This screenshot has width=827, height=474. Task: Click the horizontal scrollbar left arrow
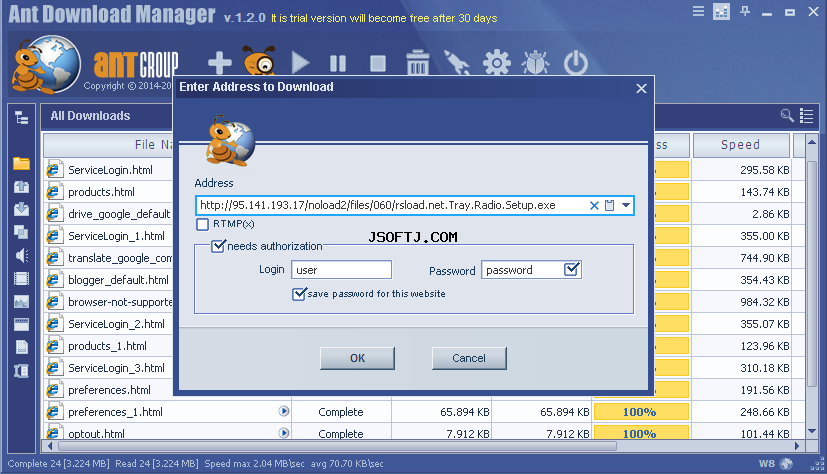pos(50,446)
